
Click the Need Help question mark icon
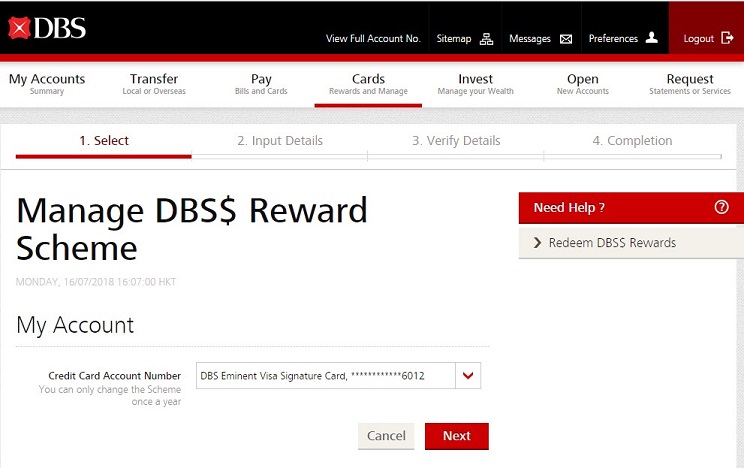pos(721,208)
